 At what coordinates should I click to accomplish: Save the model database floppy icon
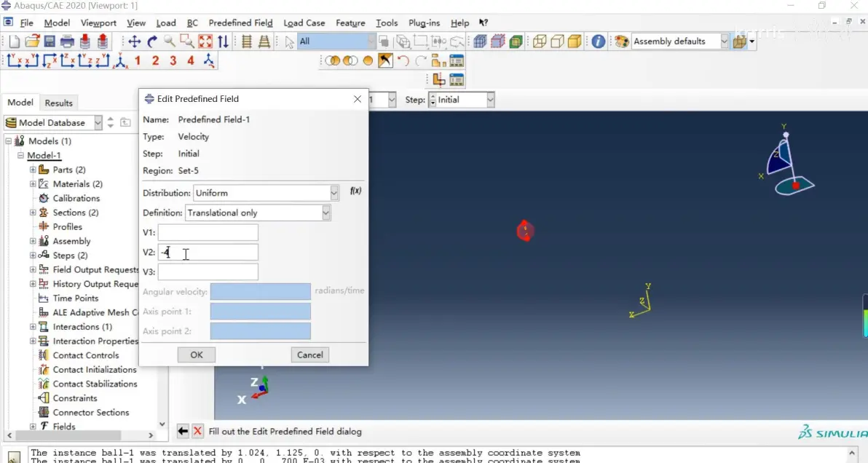[x=50, y=41]
